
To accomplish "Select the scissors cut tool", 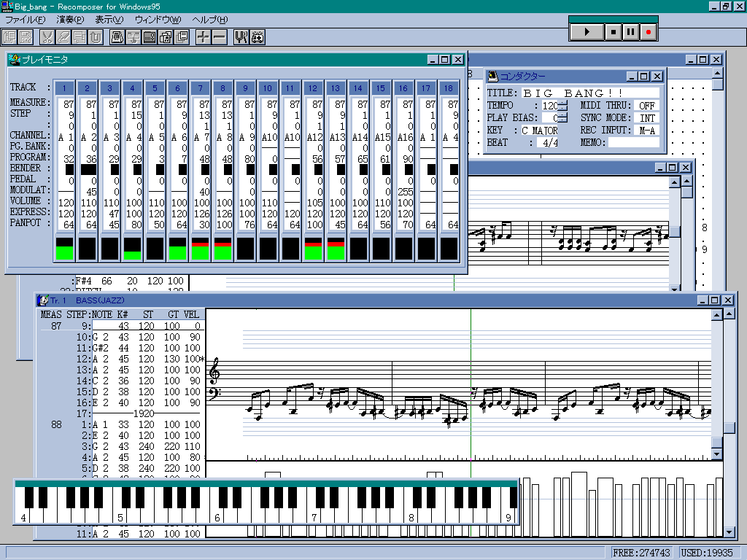I will click(x=47, y=37).
